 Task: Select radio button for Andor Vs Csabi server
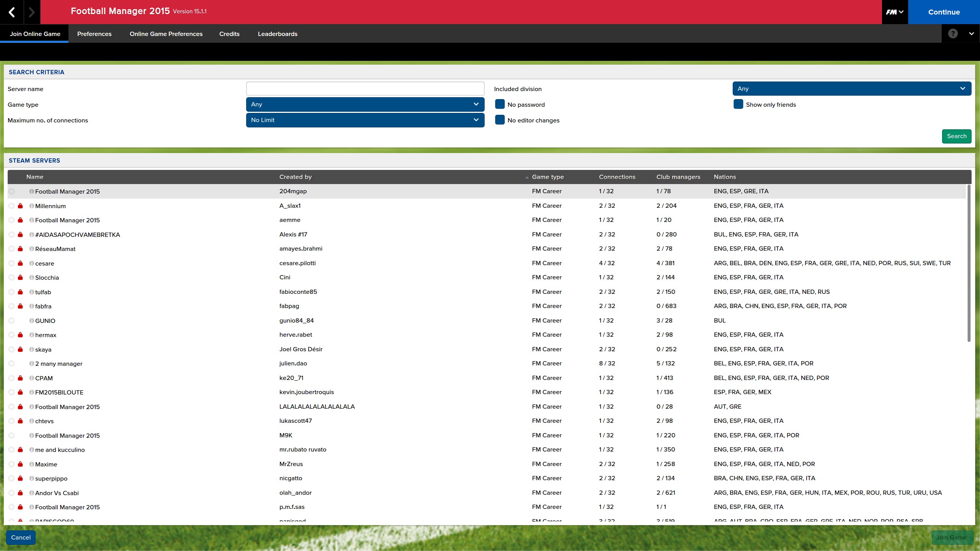[x=11, y=493]
